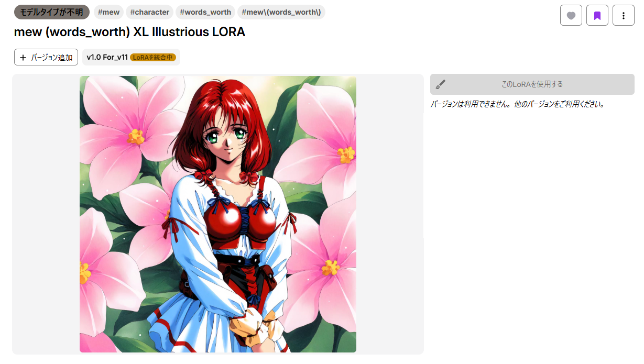Viewport: 644px width, 364px height.
Task: Open the #mew\(words_worth\) tag
Action: pos(281,12)
